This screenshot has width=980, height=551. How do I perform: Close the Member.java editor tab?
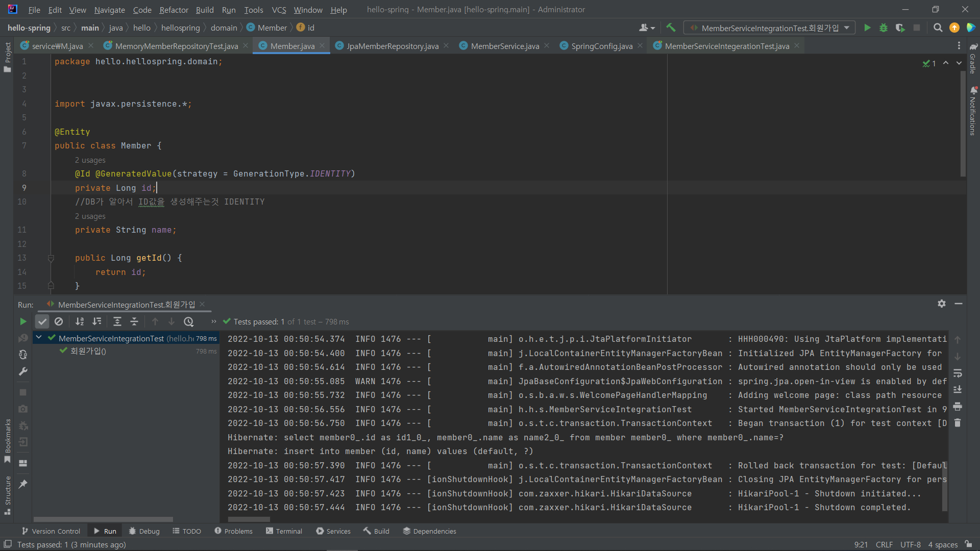point(322,45)
